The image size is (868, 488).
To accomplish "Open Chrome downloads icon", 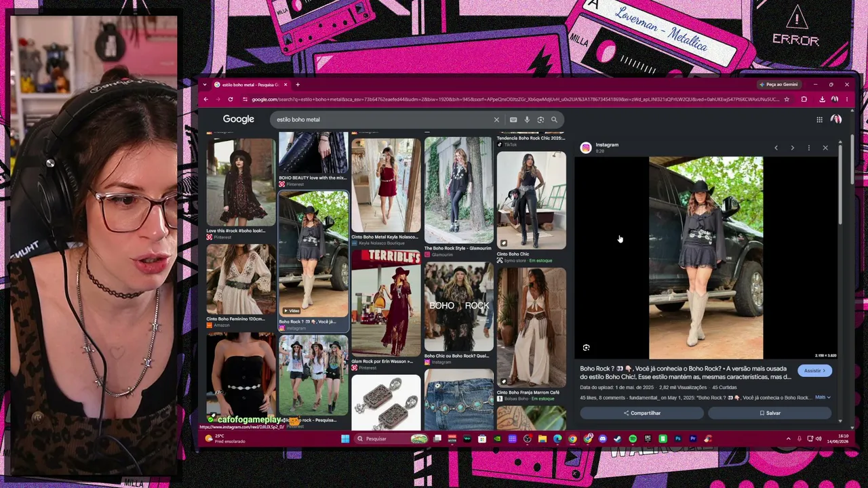I will pyautogui.click(x=822, y=99).
